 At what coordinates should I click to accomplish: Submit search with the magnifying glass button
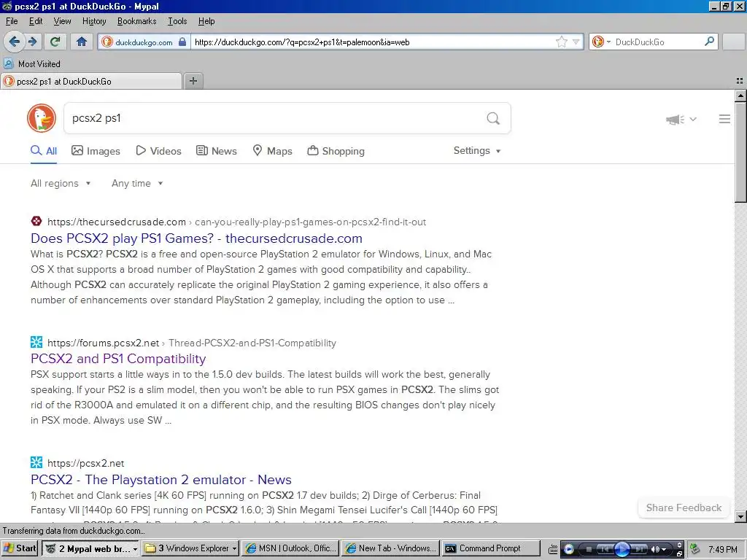pyautogui.click(x=493, y=118)
